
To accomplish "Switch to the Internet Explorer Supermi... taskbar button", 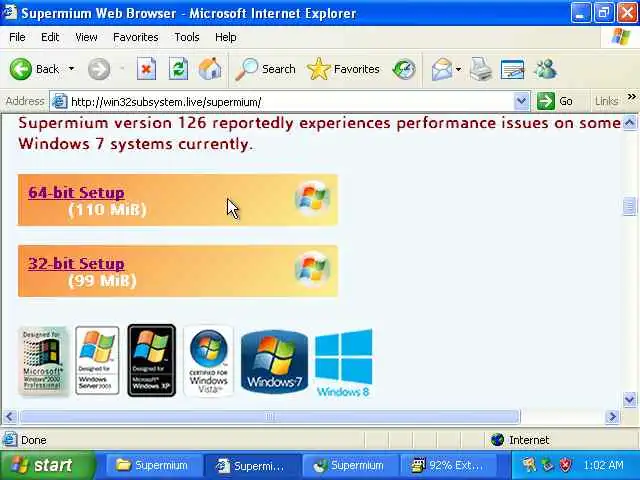I will [x=251, y=466].
